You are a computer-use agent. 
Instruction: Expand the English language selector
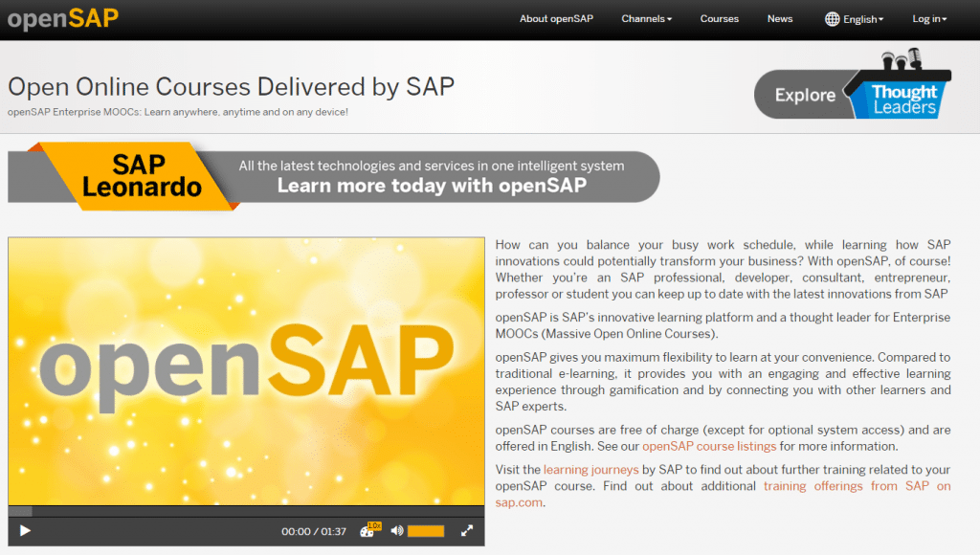tap(863, 19)
